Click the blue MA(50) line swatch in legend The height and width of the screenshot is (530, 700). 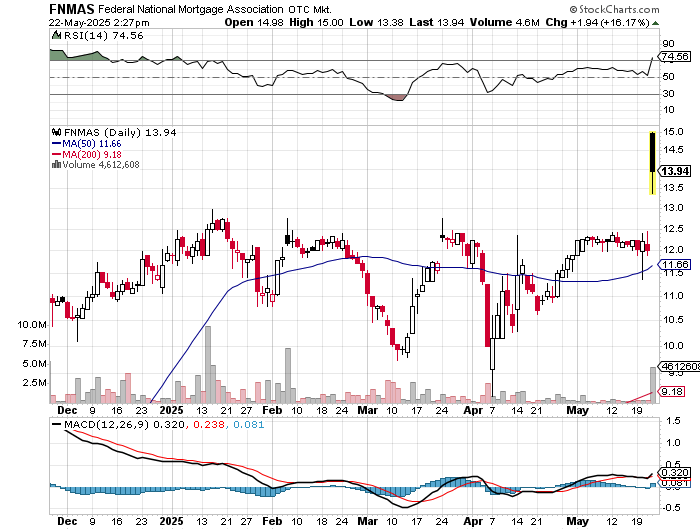[x=56, y=143]
